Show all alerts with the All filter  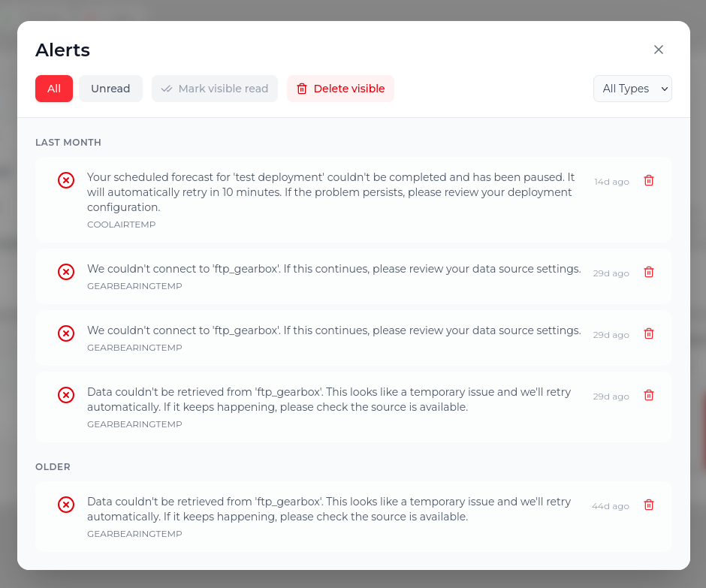54,89
